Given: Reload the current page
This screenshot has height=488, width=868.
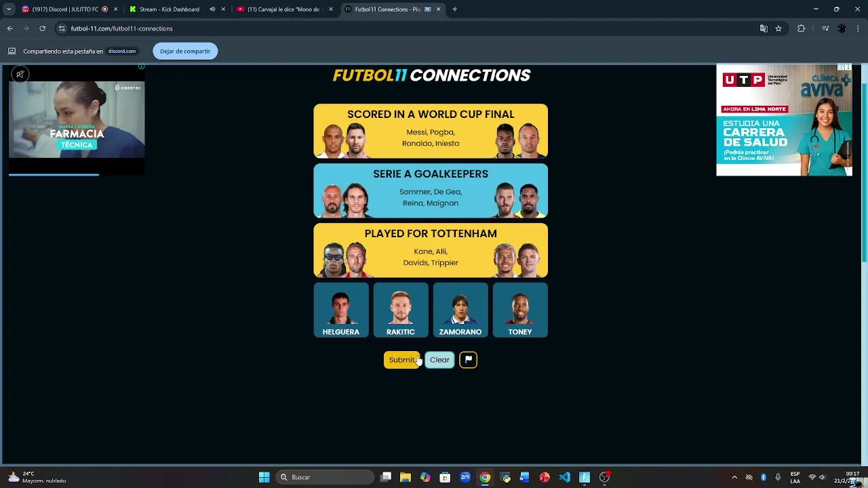Looking at the screenshot, I should click(42, 28).
